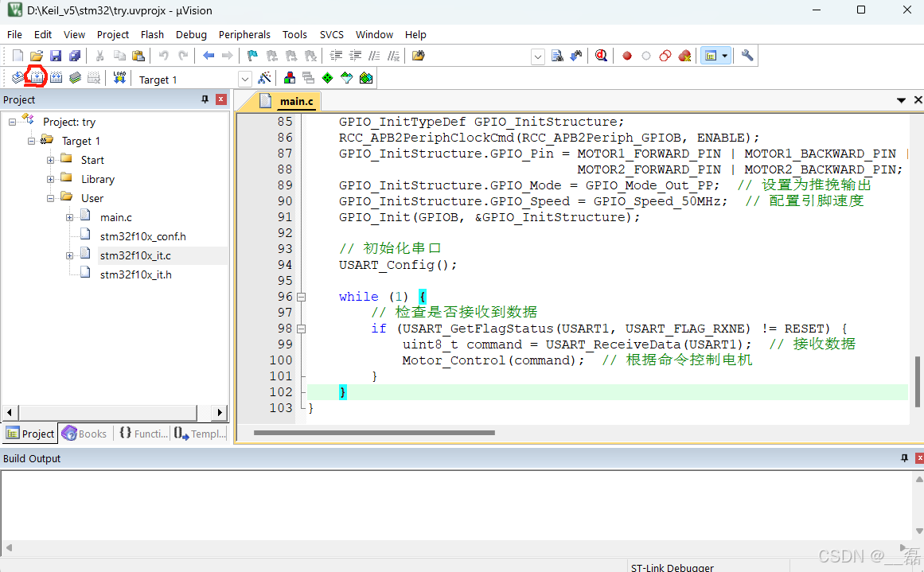Close the Build Output panel
Image resolution: width=924 pixels, height=572 pixels.
(919, 458)
